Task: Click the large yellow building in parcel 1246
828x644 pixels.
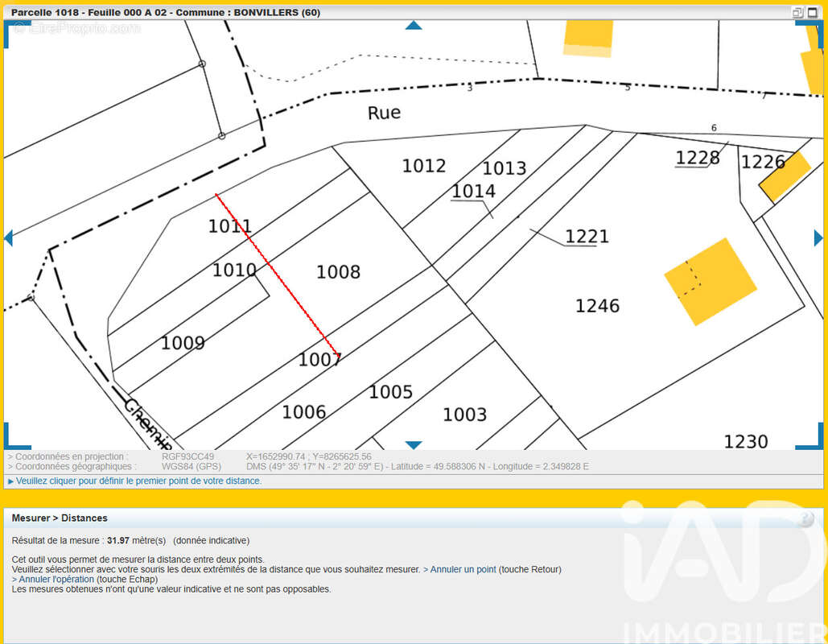Action: click(711, 282)
